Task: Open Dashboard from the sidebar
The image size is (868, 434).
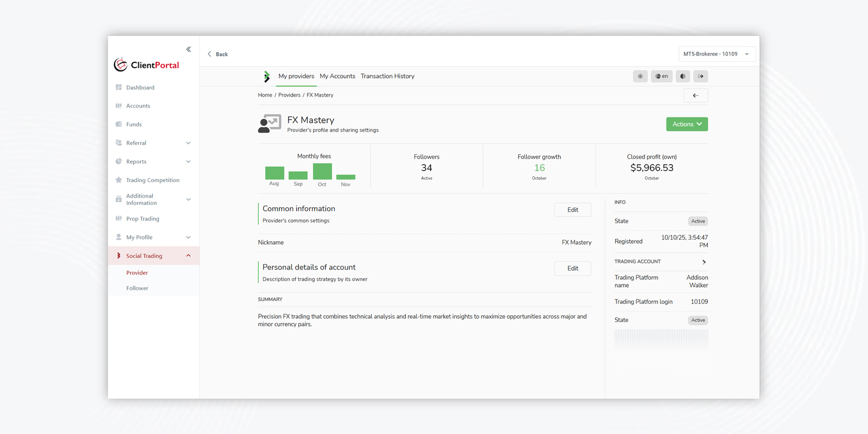Action: [140, 87]
